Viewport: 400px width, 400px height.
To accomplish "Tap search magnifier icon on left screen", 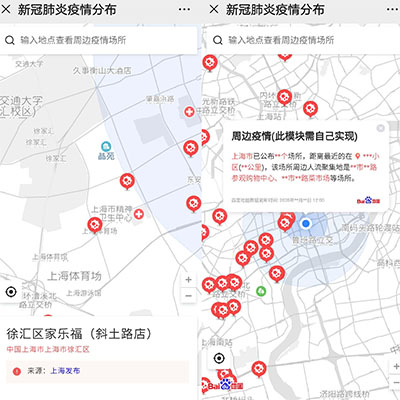I will tap(10, 41).
